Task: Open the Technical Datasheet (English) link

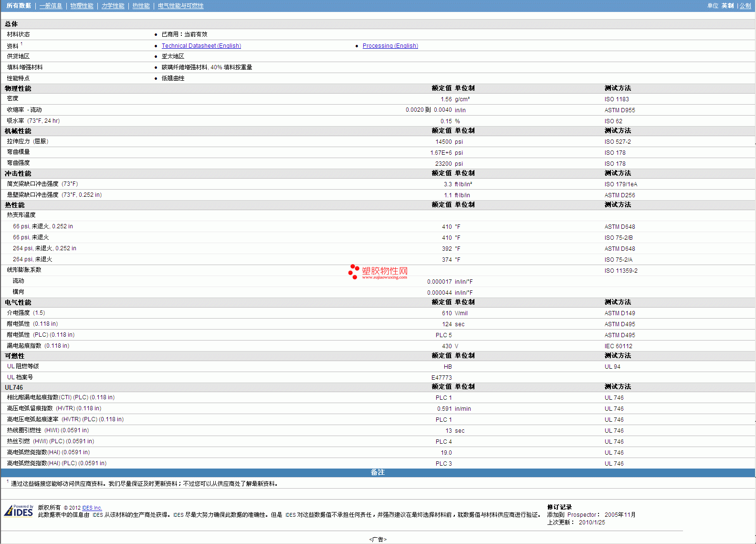Action: (201, 46)
